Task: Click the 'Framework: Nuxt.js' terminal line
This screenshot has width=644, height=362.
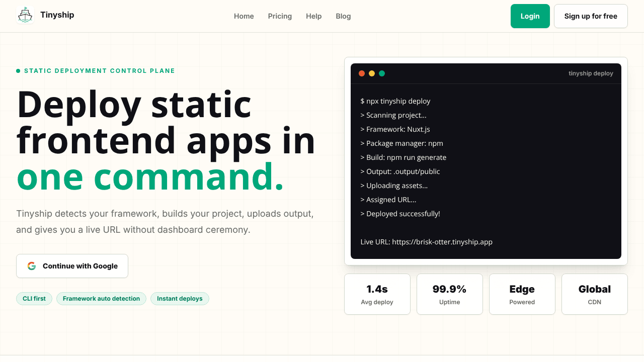Action: point(395,129)
